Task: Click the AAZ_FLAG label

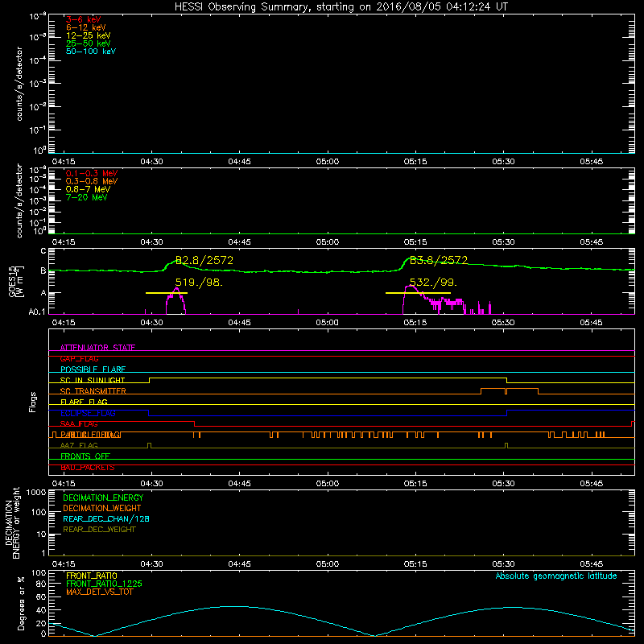Action: pos(79,445)
